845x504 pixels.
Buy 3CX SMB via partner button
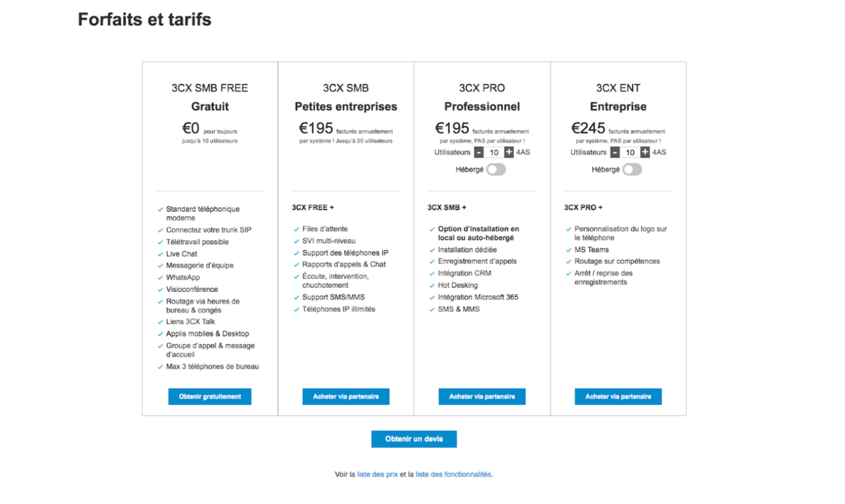pyautogui.click(x=346, y=397)
